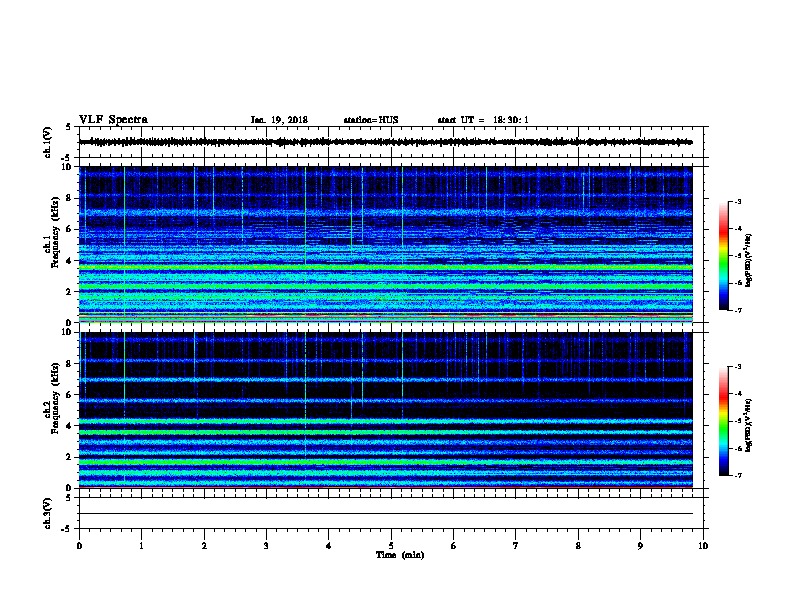Click time axis tick label "8"
792x612 pixels.
click(578, 546)
